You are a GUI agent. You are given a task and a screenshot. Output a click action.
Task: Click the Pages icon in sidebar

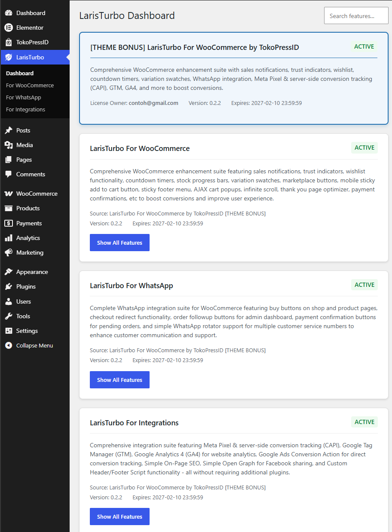[9, 160]
